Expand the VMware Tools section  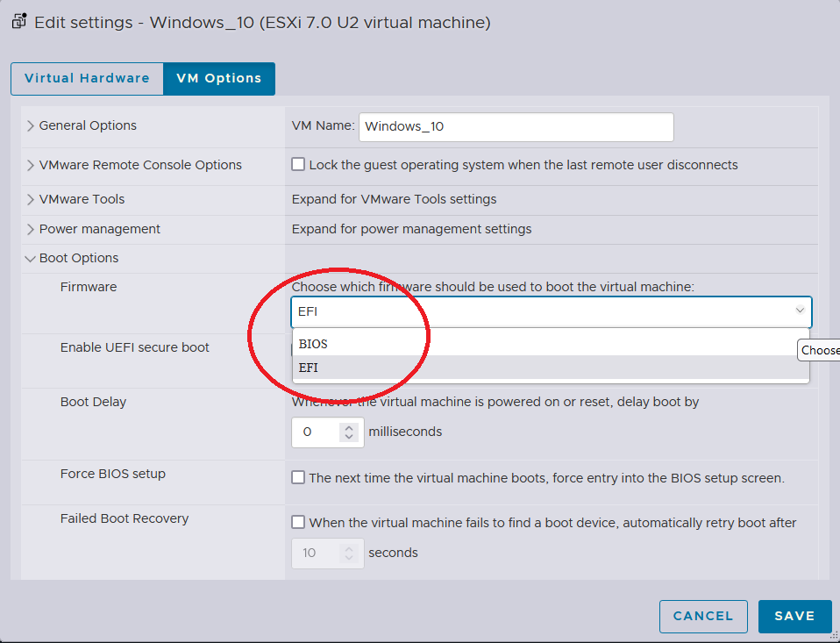point(31,199)
